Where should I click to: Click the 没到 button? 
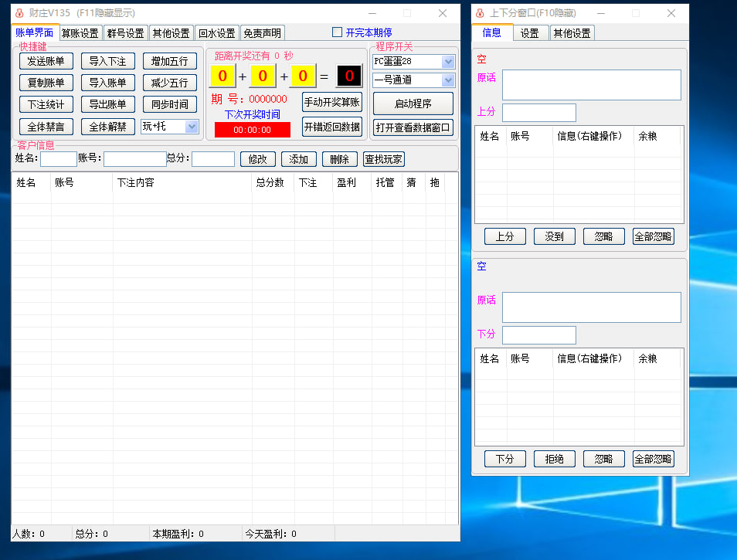pyautogui.click(x=554, y=237)
